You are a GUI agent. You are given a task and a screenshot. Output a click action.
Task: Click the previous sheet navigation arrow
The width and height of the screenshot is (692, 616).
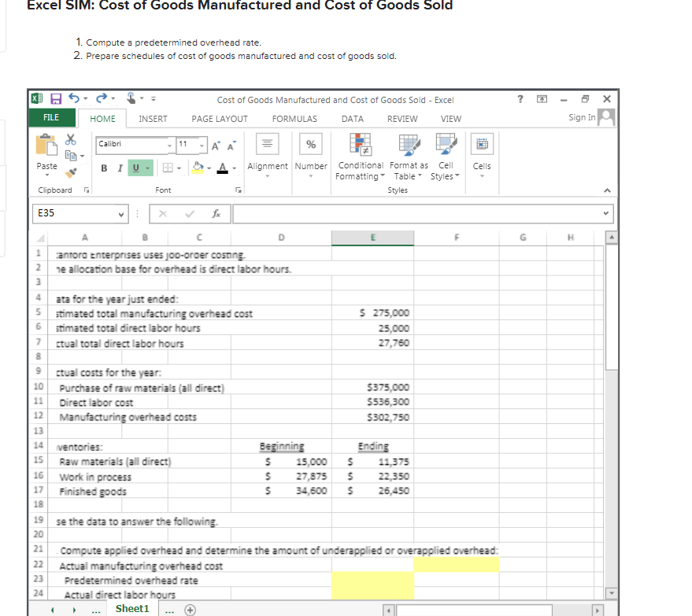click(53, 610)
